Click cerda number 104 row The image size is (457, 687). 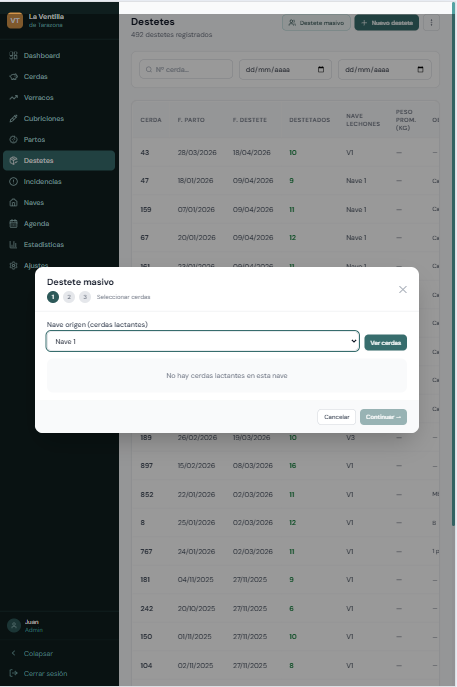click(x=286, y=665)
